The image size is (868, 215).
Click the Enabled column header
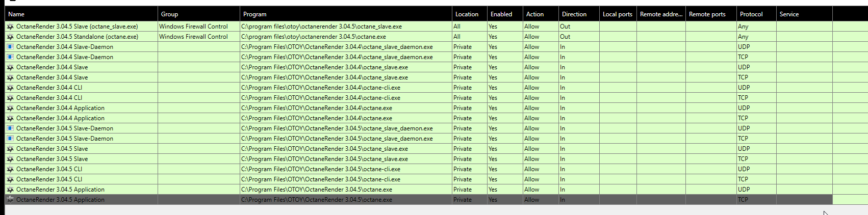click(x=501, y=14)
